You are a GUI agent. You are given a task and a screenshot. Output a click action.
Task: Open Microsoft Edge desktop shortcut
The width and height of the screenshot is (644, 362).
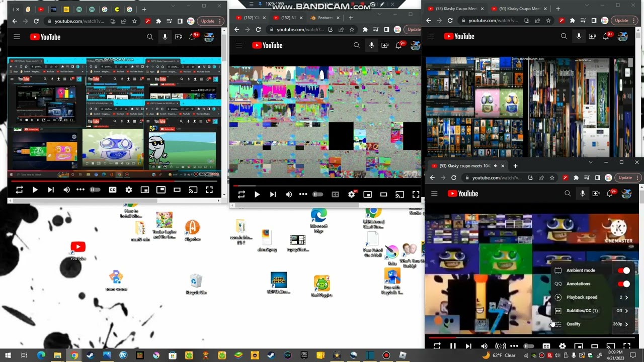pos(318,221)
